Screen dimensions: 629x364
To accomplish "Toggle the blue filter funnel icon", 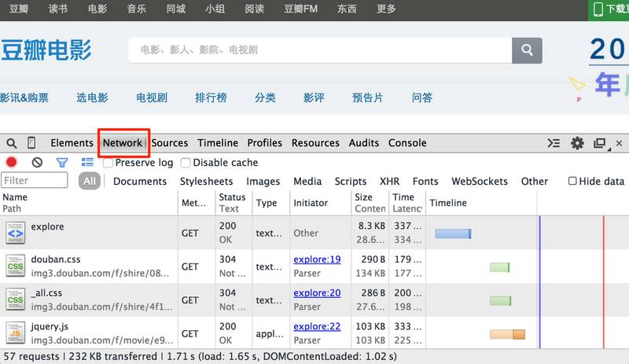I will tap(62, 162).
